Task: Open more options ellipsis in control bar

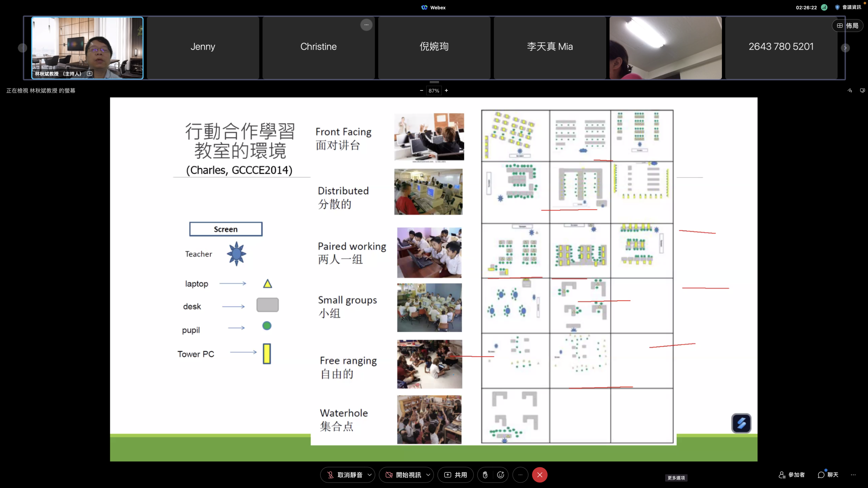Action: click(x=520, y=475)
